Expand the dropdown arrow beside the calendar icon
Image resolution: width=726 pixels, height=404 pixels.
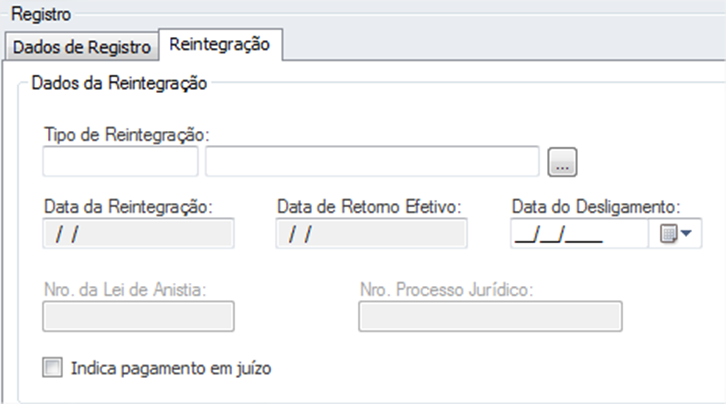pos(686,233)
